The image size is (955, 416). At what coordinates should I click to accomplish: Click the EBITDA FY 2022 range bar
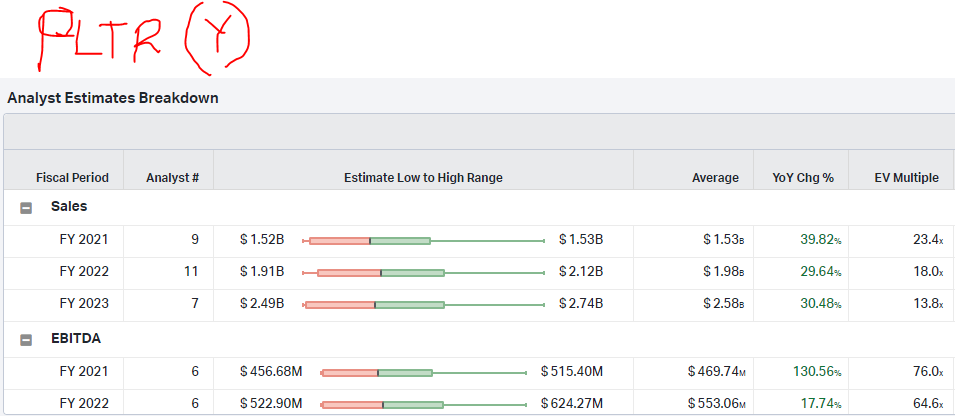tap(423, 404)
